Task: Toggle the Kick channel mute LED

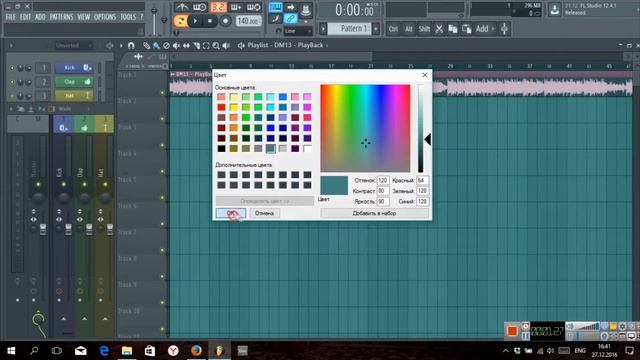Action: [12, 68]
